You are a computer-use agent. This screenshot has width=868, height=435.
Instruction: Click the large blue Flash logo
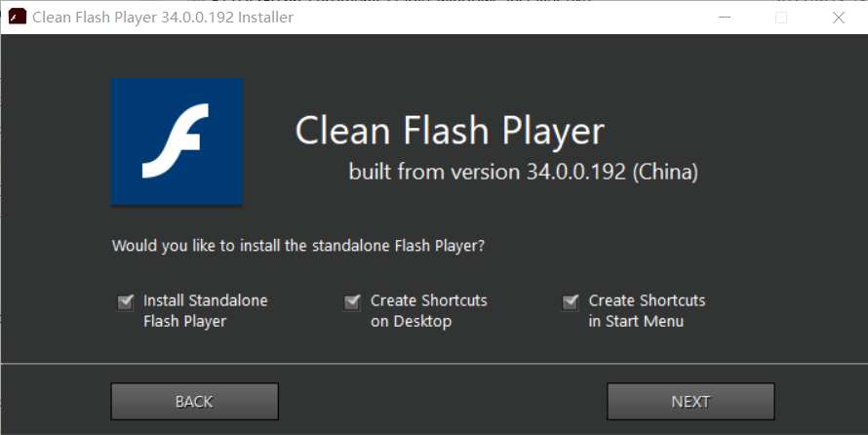[177, 141]
